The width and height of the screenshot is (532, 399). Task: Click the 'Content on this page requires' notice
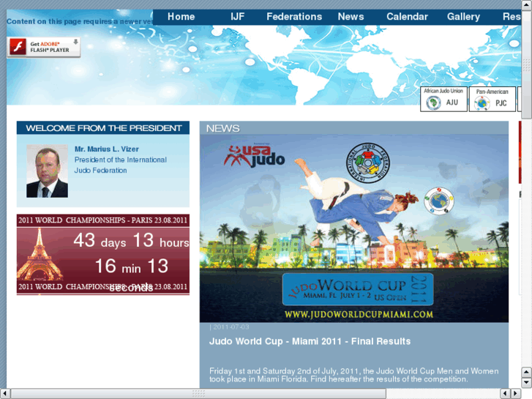pyautogui.click(x=80, y=21)
